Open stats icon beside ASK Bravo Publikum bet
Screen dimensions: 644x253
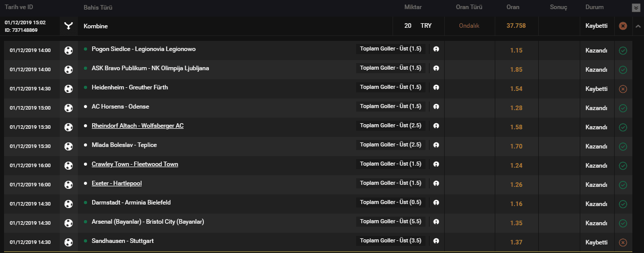point(436,69)
